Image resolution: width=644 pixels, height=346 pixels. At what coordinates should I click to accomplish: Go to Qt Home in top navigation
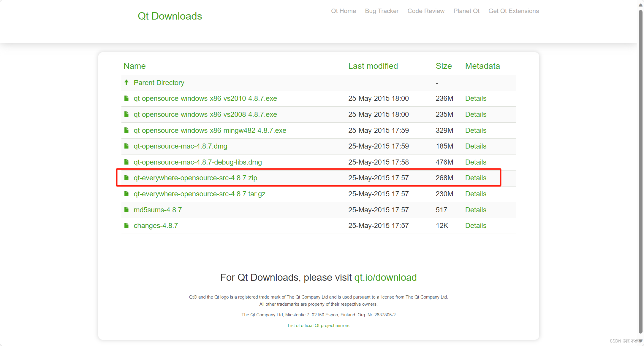[344, 11]
